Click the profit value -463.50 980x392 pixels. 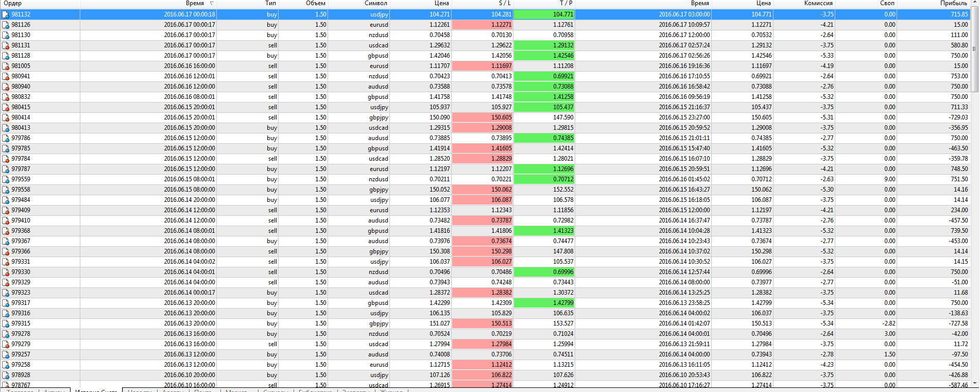[x=958, y=148]
